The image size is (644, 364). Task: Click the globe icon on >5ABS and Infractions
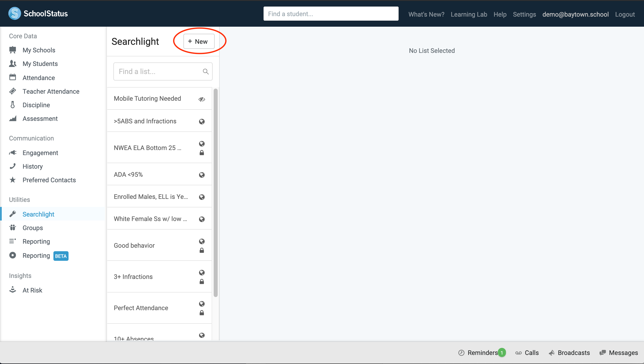click(202, 122)
